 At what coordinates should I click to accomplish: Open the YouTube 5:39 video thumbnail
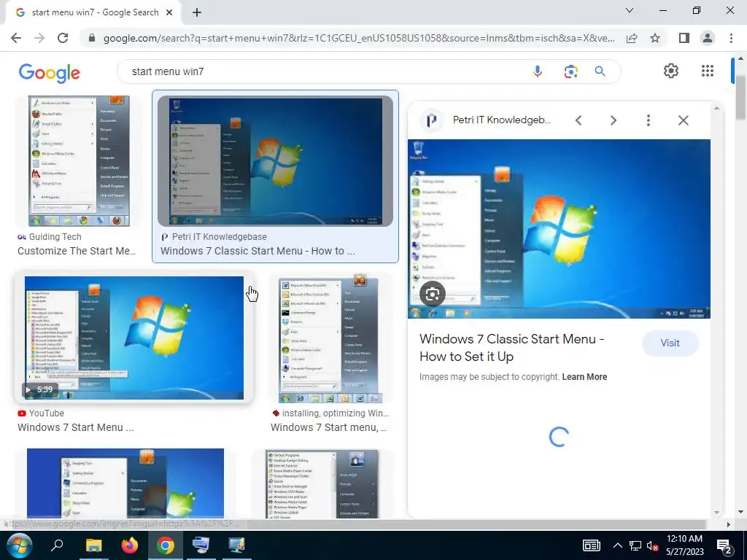(134, 338)
